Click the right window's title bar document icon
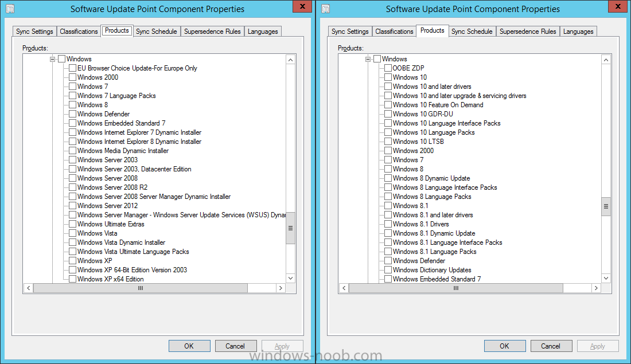Screen dimensions: 631x364 pos(326,9)
